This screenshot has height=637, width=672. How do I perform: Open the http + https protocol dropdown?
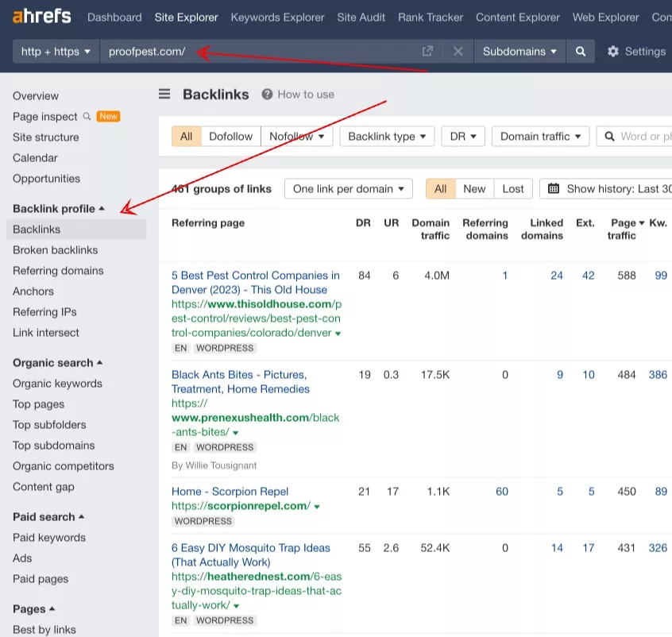click(56, 52)
